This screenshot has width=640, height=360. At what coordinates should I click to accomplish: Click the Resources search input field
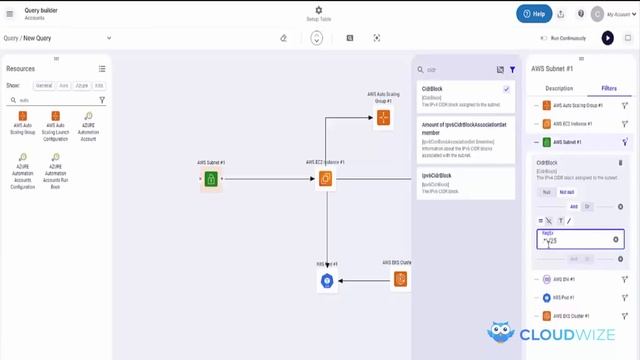57,100
